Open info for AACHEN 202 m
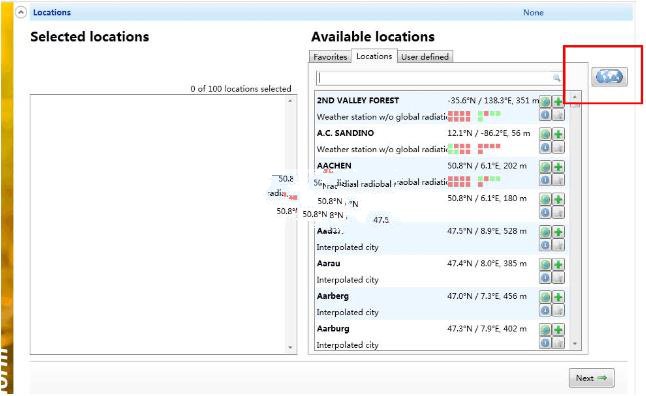Screen dimensions: 646x396 point(545,180)
